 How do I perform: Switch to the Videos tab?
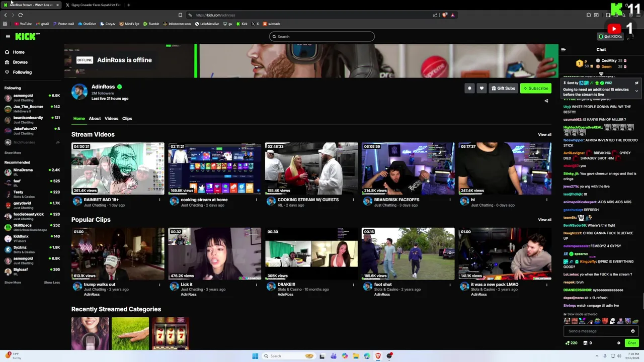(x=111, y=119)
